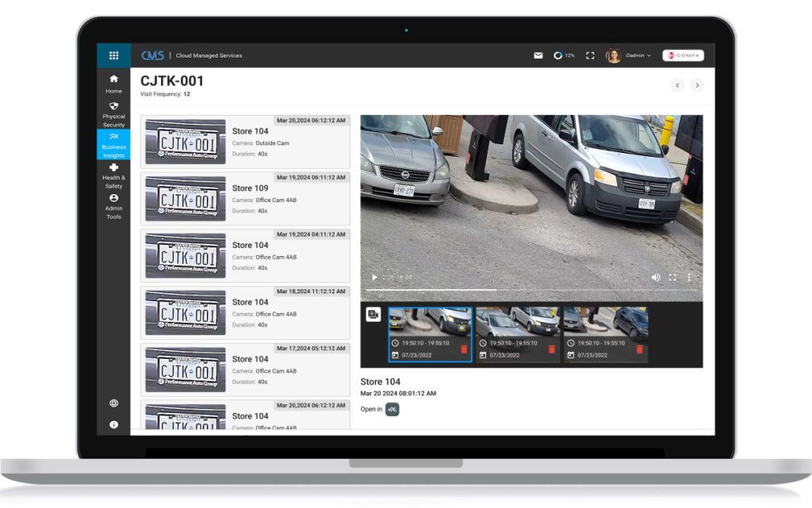
Task: Click the apps grid icon top left
Action: click(113, 55)
